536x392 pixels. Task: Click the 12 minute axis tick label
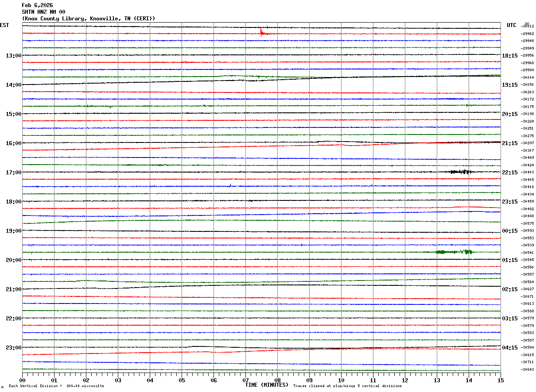(x=405, y=380)
